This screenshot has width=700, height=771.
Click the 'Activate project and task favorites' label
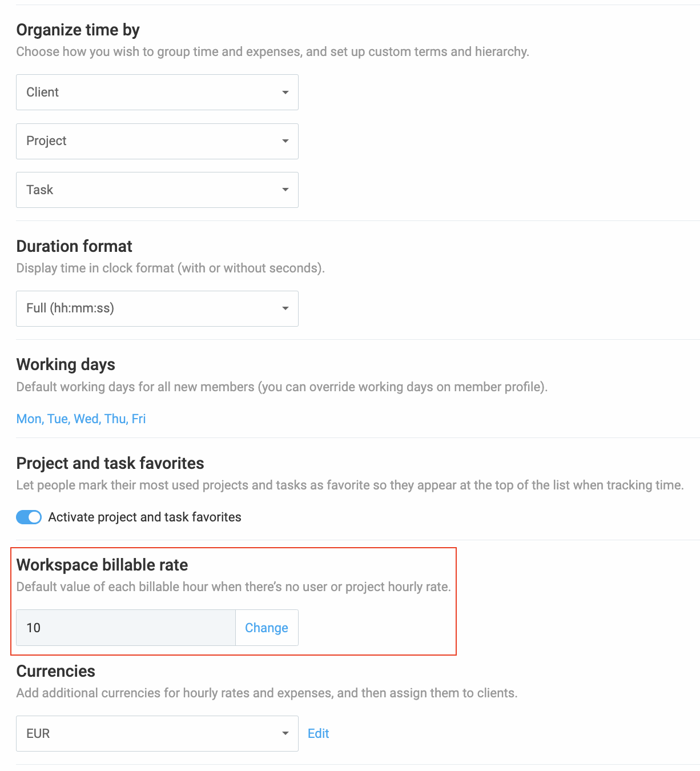[x=144, y=517]
